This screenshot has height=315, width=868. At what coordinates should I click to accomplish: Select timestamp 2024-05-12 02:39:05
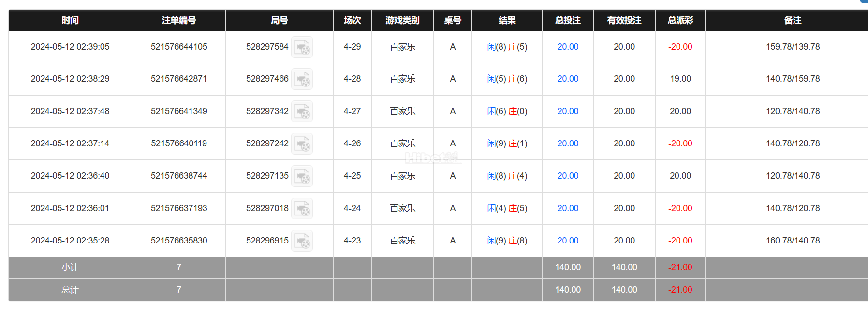coord(70,47)
